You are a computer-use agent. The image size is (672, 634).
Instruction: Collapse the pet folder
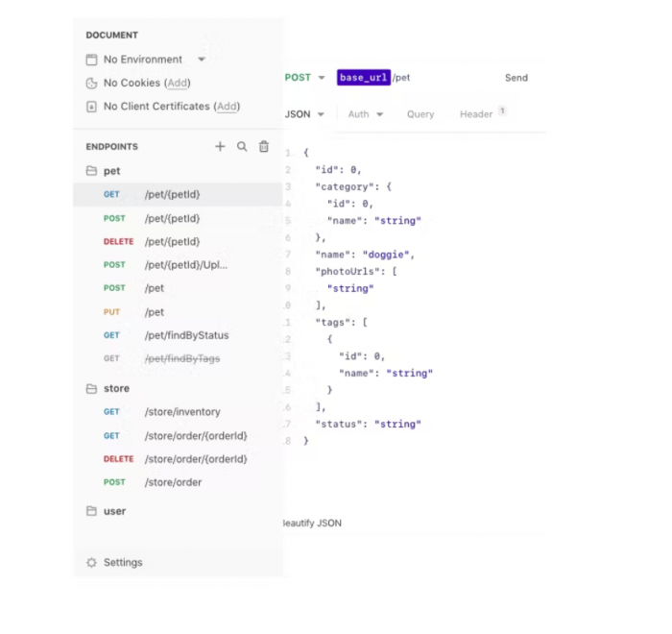pyautogui.click(x=103, y=171)
